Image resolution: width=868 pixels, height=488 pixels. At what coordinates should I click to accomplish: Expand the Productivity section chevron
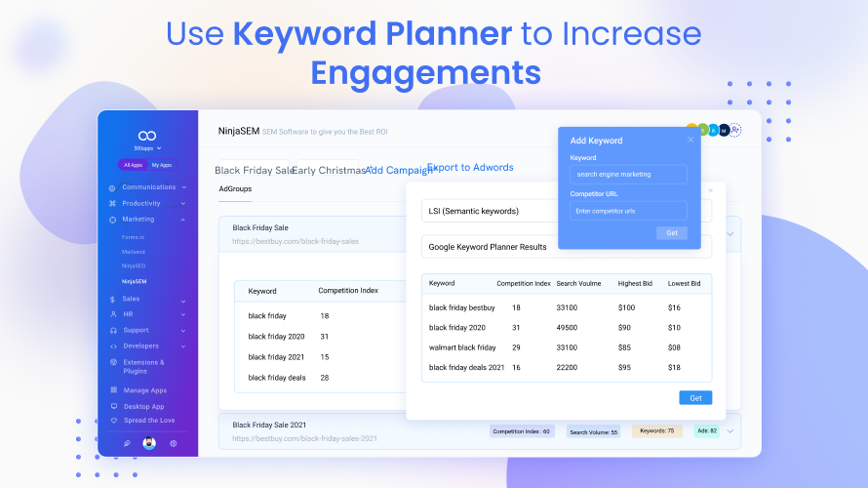tap(183, 204)
